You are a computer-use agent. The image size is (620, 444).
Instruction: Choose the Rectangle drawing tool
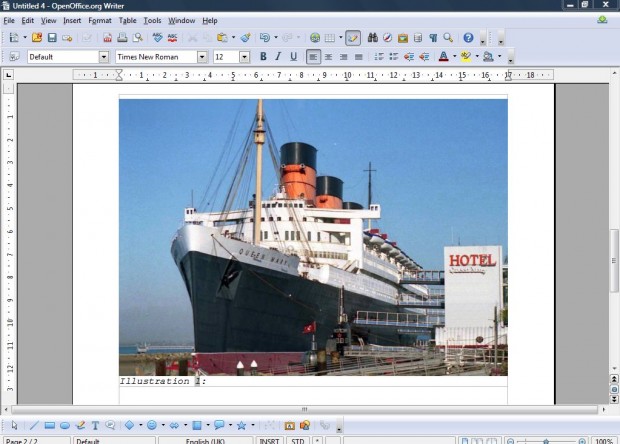[x=50, y=425]
